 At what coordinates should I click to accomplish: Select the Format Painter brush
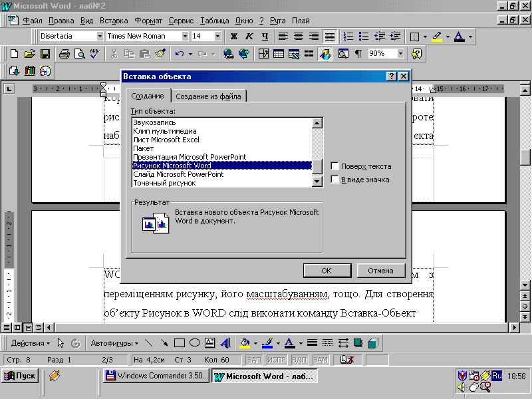click(x=160, y=54)
